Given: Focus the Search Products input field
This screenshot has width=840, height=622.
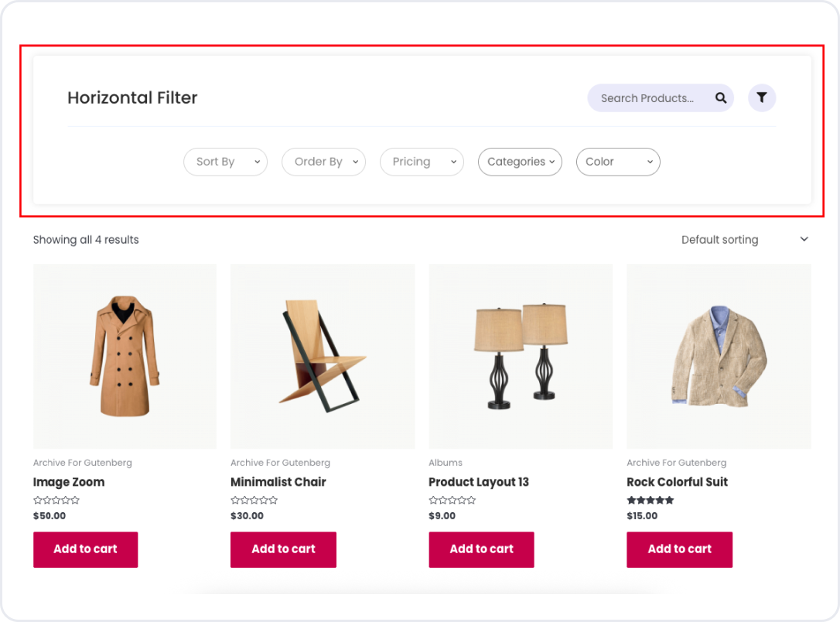Looking at the screenshot, I should pos(647,98).
